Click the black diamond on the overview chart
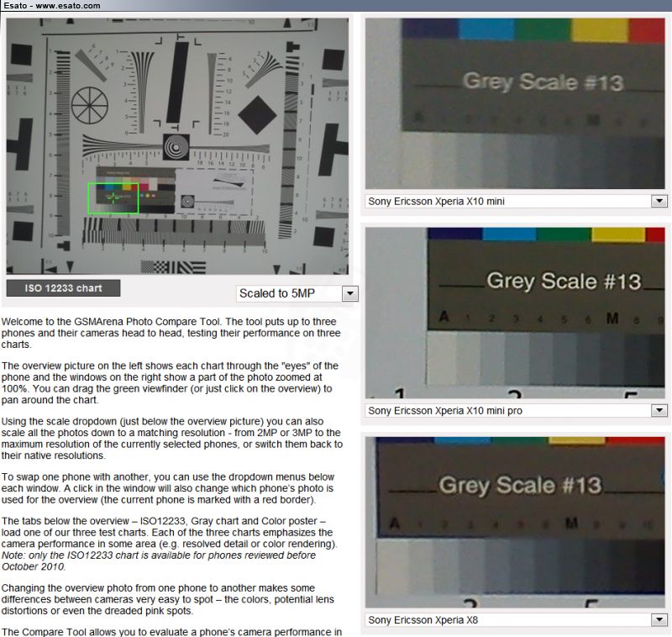Image resolution: width=672 pixels, height=637 pixels. pos(257,114)
